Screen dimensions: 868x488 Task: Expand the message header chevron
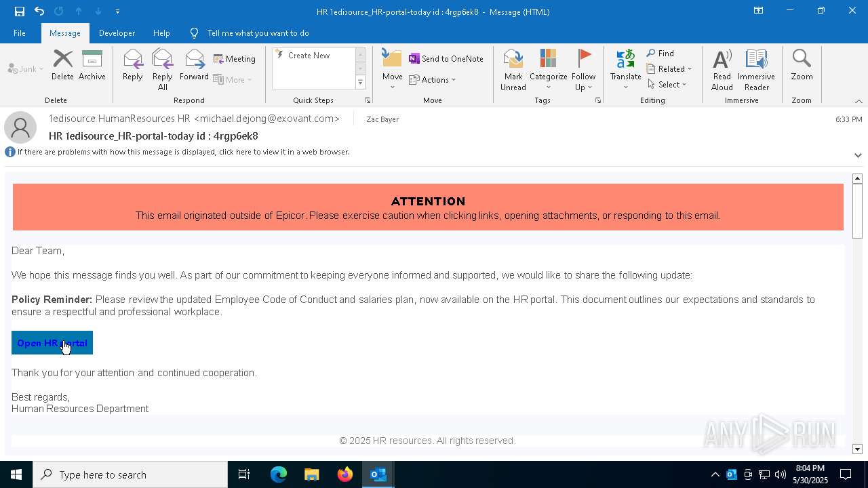coord(858,155)
